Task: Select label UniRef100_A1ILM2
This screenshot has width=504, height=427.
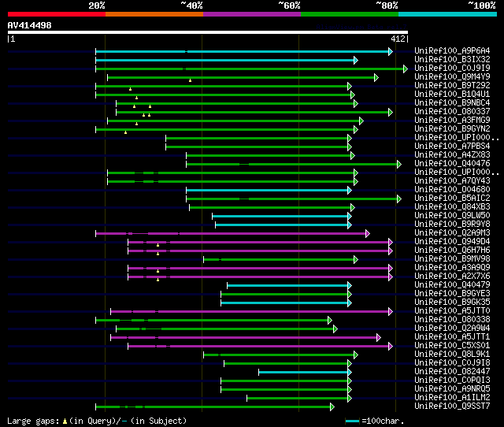Action: 452,398
